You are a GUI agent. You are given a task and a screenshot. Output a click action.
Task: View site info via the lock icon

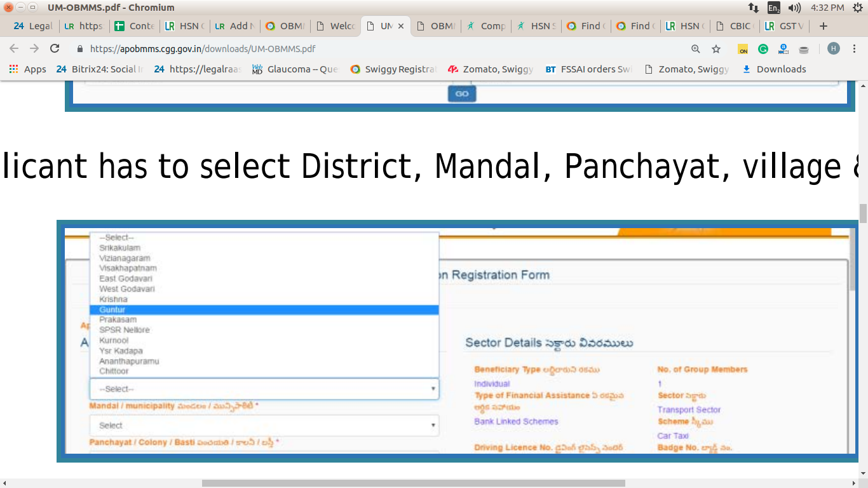click(80, 48)
